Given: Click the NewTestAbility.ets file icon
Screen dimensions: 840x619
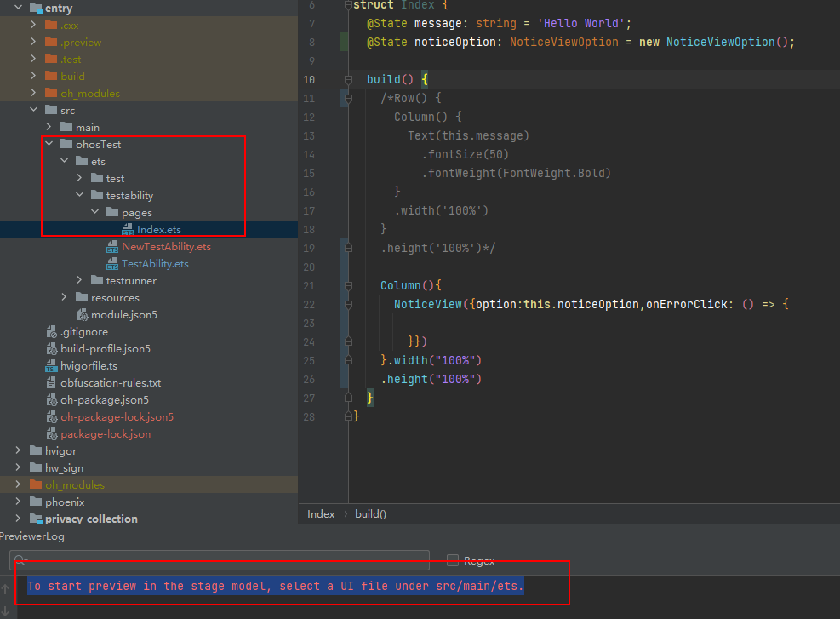Looking at the screenshot, I should point(112,247).
